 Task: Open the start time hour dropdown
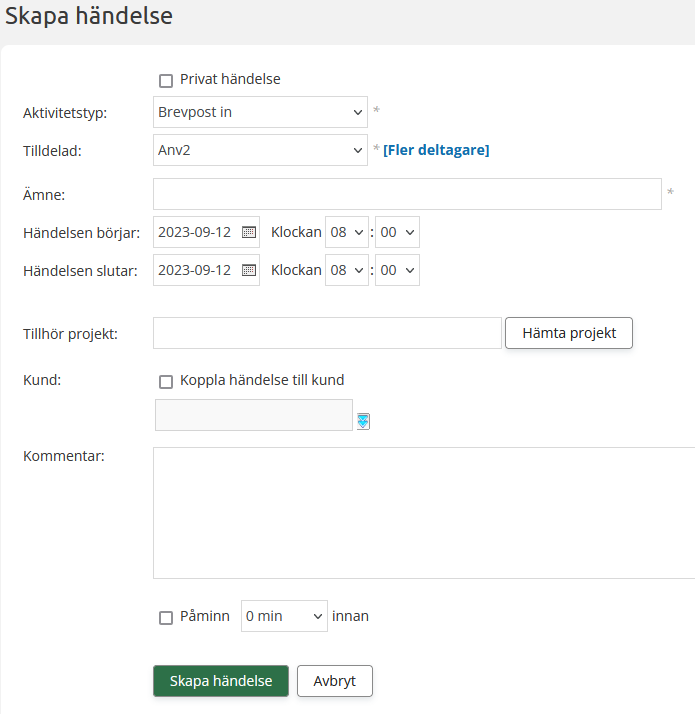[347, 232]
